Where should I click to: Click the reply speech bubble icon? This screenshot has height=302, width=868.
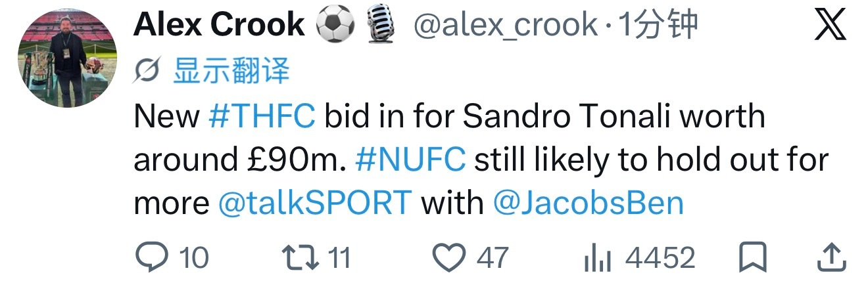click(152, 257)
